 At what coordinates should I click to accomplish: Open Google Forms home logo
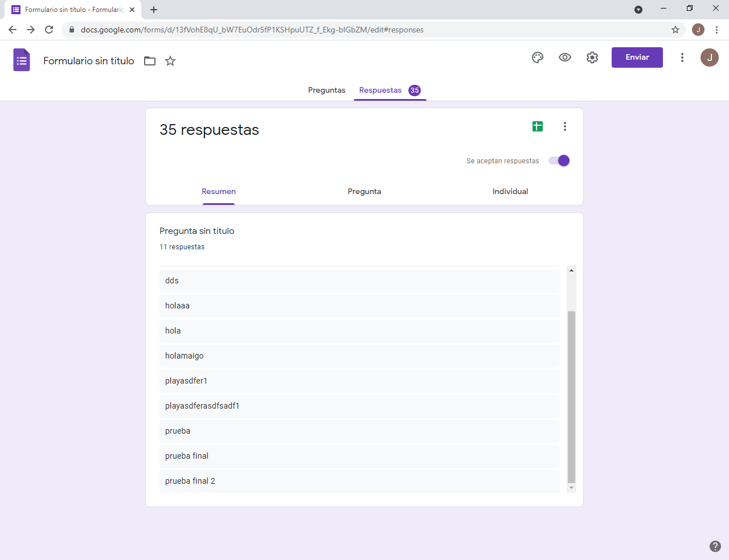click(x=22, y=60)
